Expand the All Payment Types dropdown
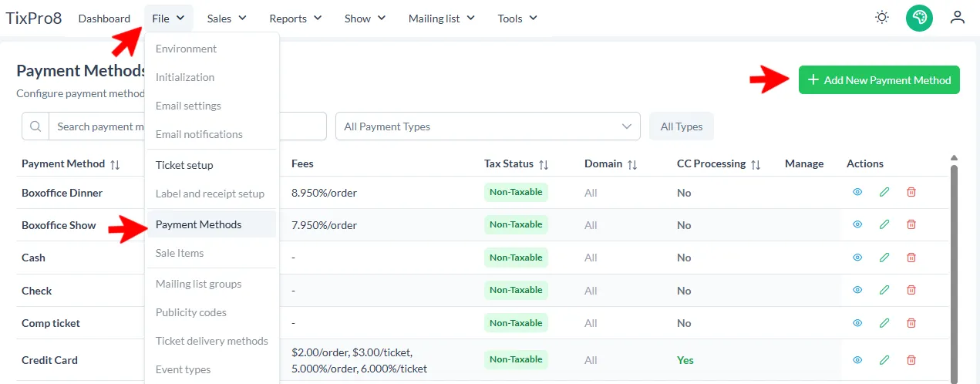 click(x=488, y=126)
